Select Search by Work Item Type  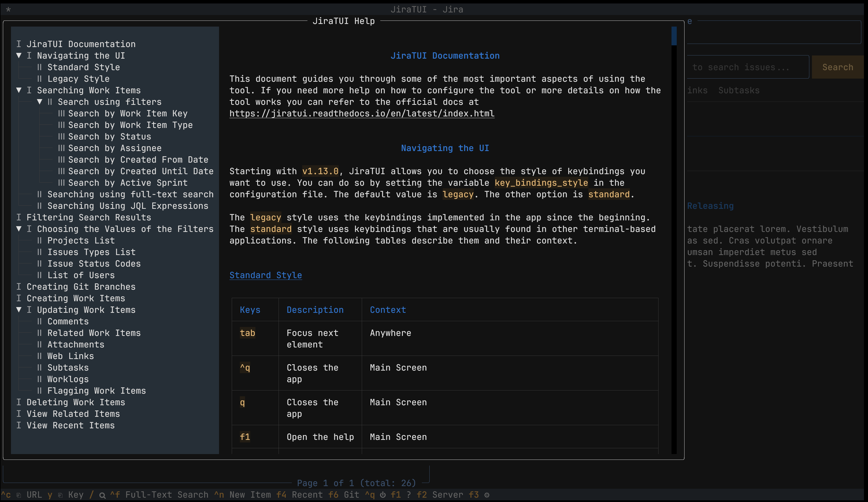click(131, 125)
